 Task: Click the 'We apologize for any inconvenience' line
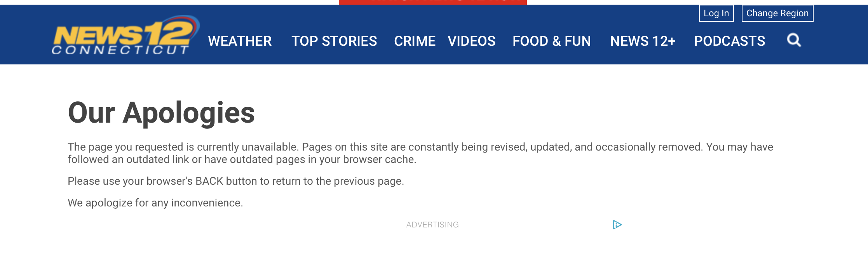[x=155, y=203]
